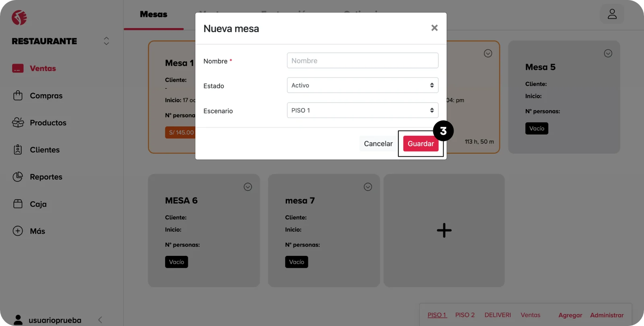This screenshot has width=644, height=326.
Task: Expand options chevron on MESA 6 card
Action: coord(248,187)
